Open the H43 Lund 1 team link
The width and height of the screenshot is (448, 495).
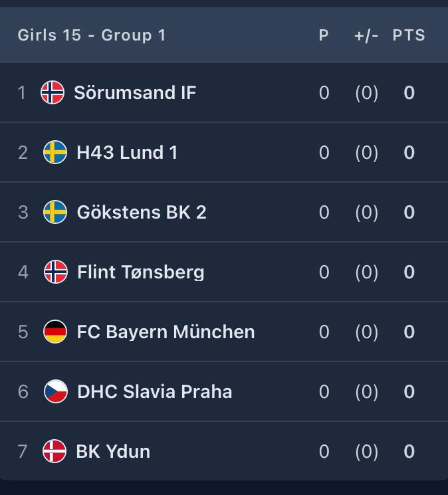tap(127, 152)
